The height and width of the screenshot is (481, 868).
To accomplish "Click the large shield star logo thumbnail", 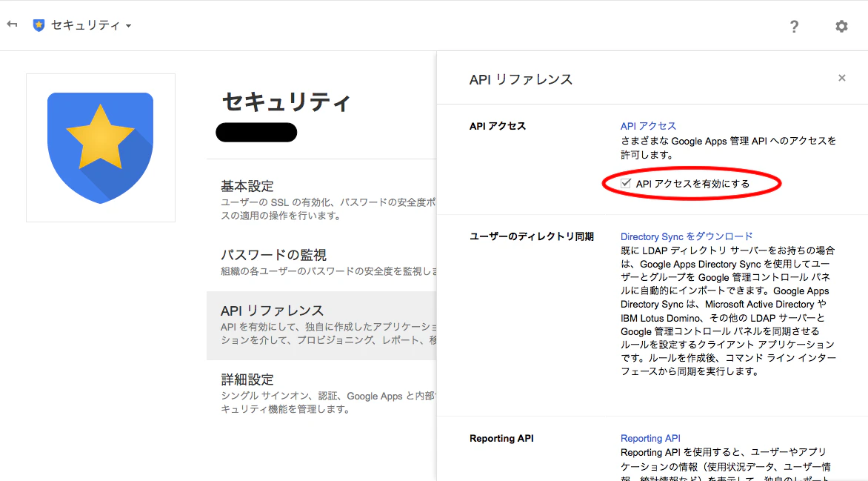I will [x=101, y=148].
